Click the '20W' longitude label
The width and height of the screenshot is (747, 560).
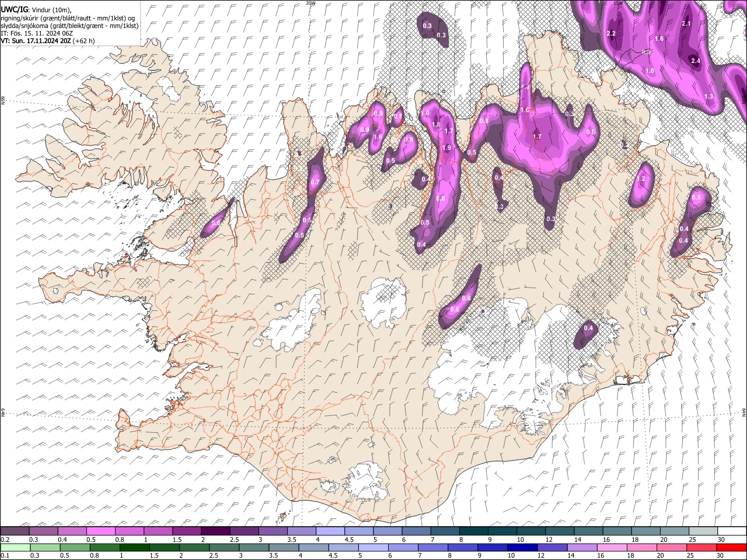tap(310, 3)
